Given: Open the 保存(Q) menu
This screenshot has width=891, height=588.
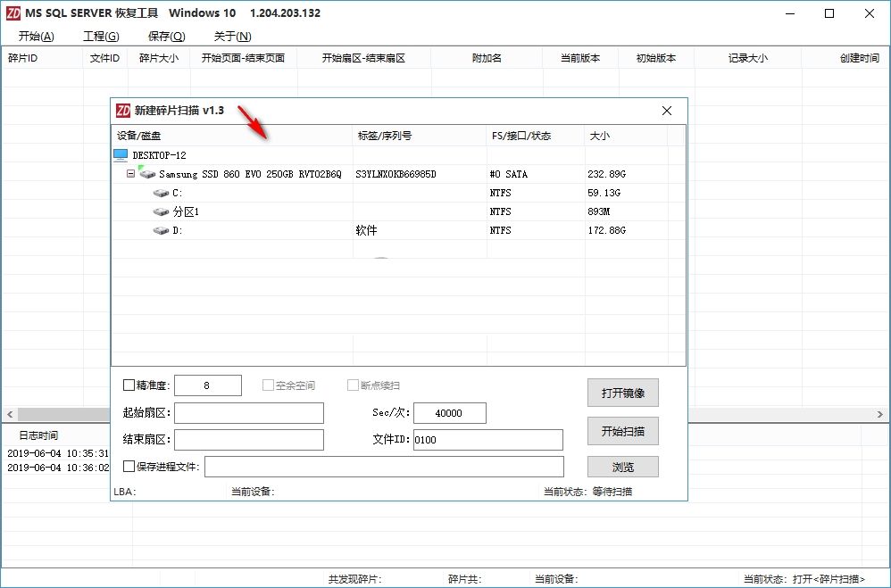Looking at the screenshot, I should 166,37.
